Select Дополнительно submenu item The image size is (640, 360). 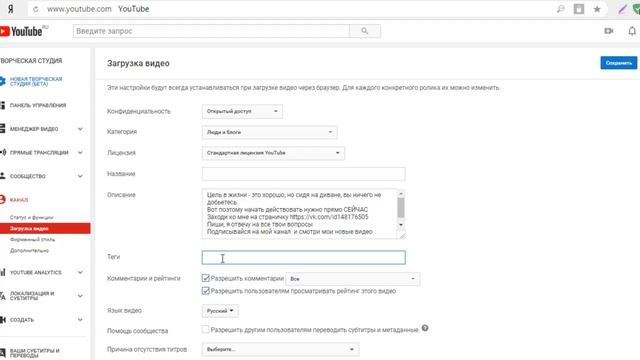pyautogui.click(x=29, y=251)
